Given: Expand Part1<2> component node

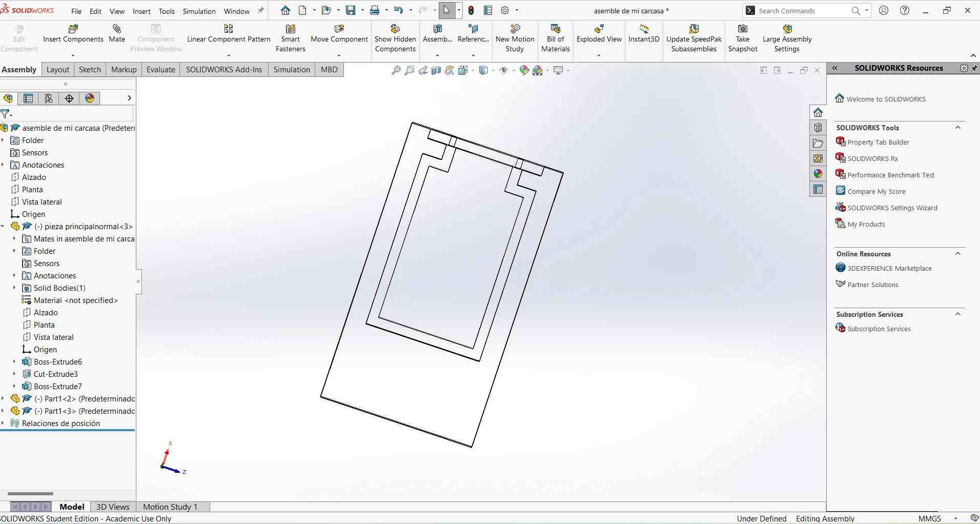Looking at the screenshot, I should click(x=3, y=399).
